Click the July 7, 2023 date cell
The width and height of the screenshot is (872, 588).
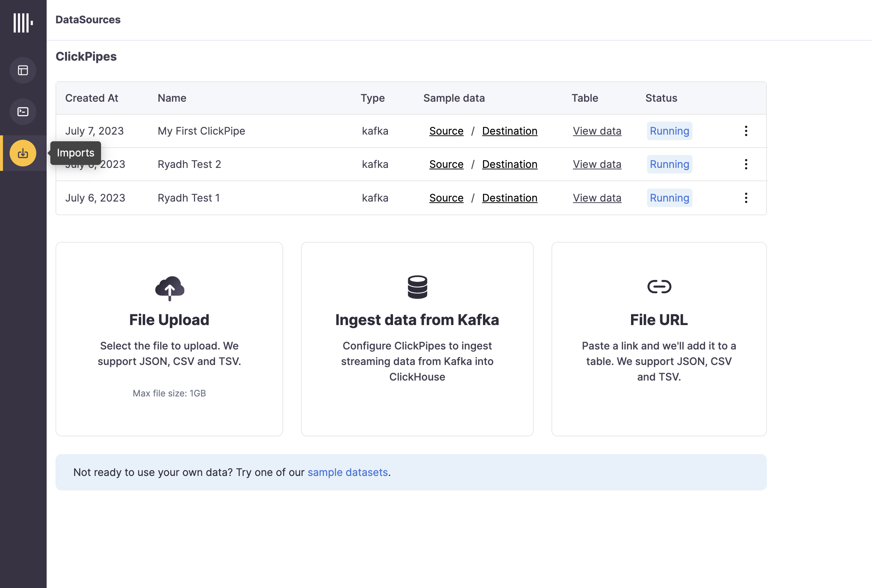[94, 131]
